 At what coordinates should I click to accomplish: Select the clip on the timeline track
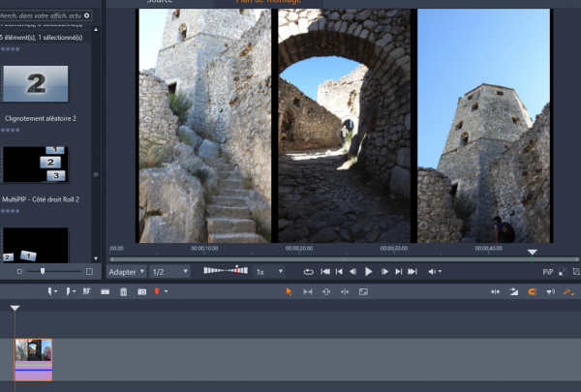pyautogui.click(x=34, y=359)
